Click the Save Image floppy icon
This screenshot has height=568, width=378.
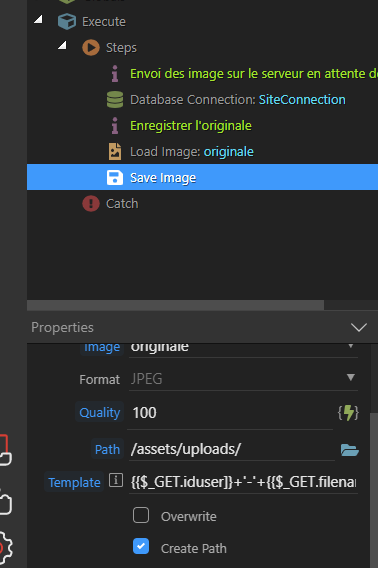[115, 178]
